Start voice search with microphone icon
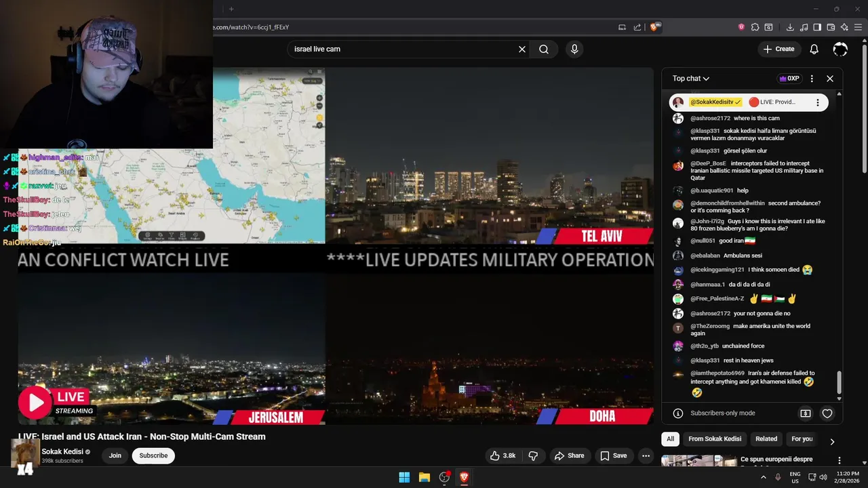The image size is (868, 488). [x=574, y=49]
